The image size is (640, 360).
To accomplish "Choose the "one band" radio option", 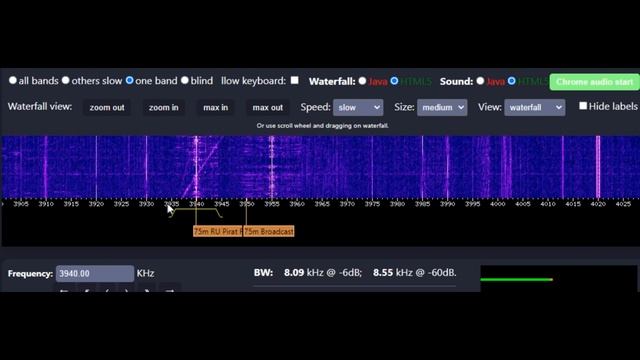I will click(x=129, y=80).
